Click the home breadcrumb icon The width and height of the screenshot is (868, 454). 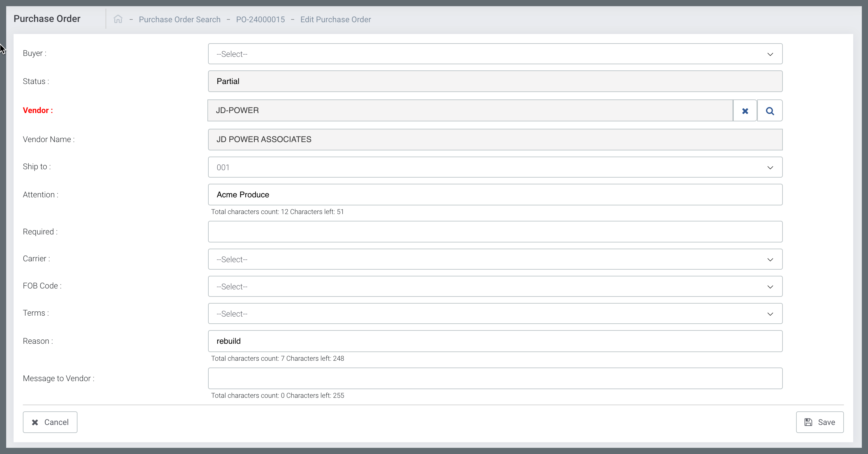(118, 19)
